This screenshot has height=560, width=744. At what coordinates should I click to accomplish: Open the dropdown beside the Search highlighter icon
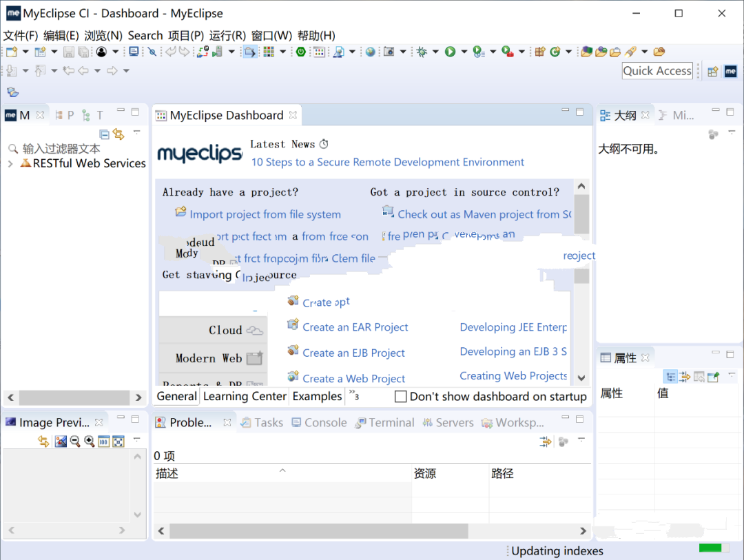tap(644, 52)
